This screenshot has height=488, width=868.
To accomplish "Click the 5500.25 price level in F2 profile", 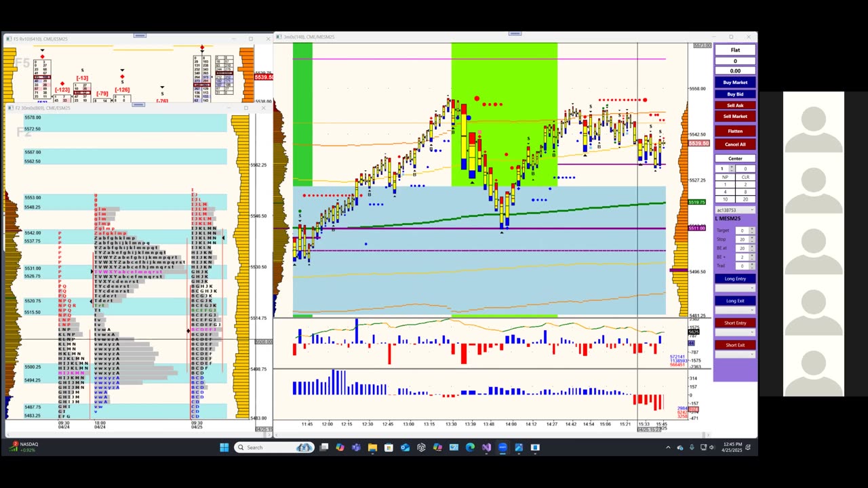I will (33, 367).
